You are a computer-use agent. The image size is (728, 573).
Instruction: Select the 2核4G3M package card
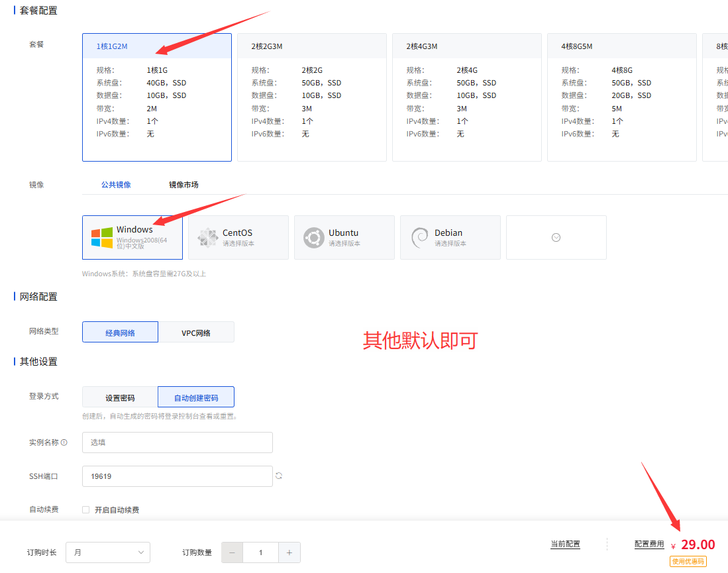(x=469, y=97)
